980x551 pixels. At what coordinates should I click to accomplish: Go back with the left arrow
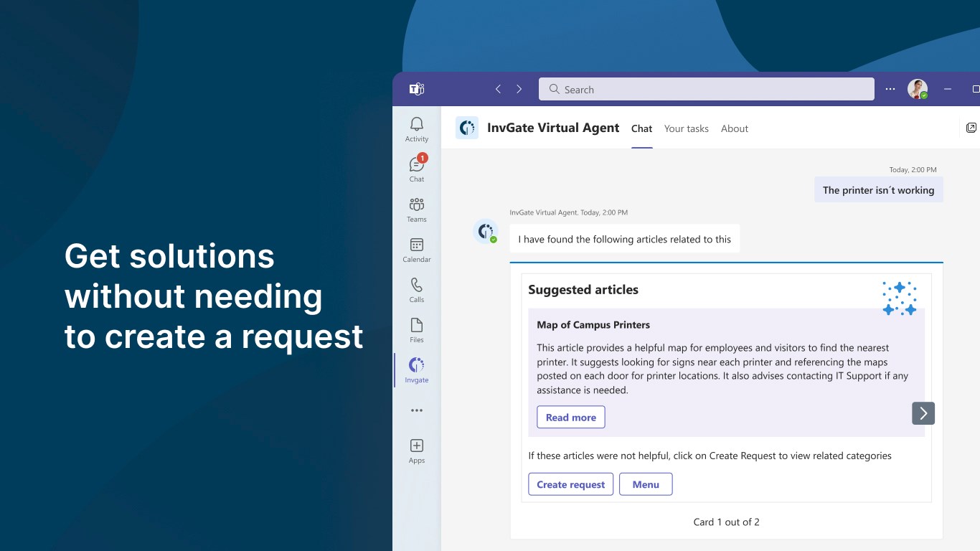tap(498, 89)
